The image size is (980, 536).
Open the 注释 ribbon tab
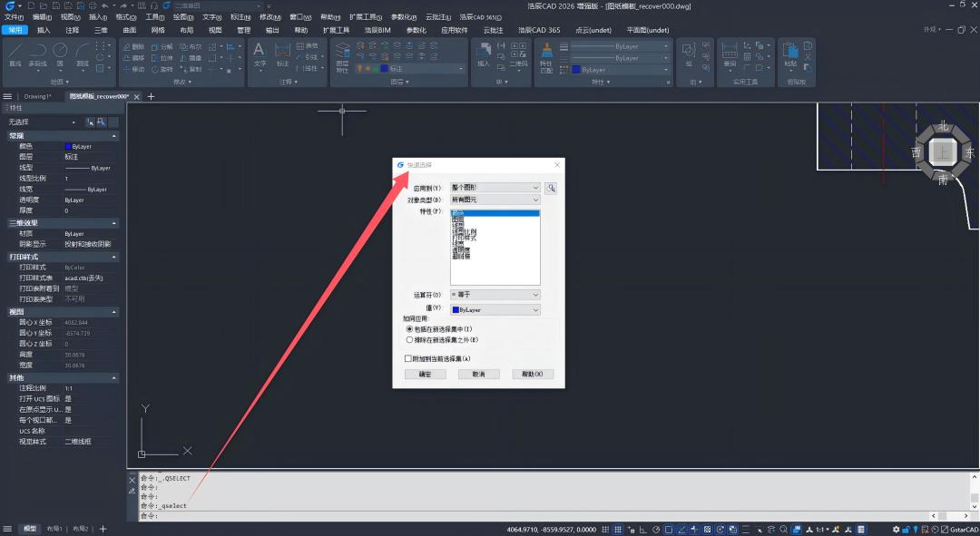72,30
